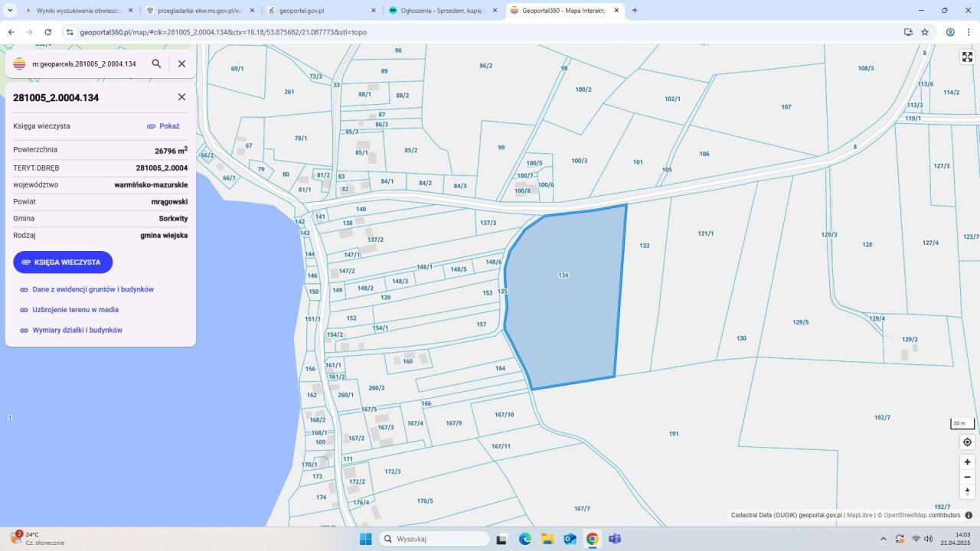Open Wymiary działki i budynków link

click(77, 331)
